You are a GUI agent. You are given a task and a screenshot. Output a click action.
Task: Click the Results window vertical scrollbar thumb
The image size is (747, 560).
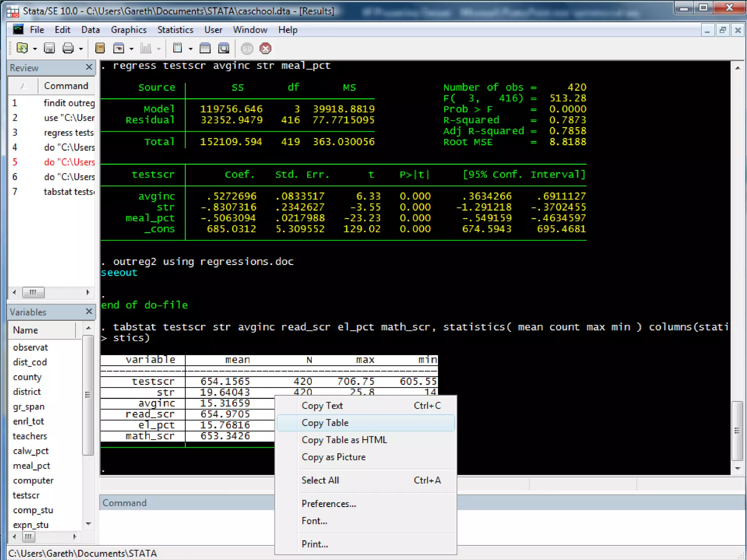pos(737,431)
